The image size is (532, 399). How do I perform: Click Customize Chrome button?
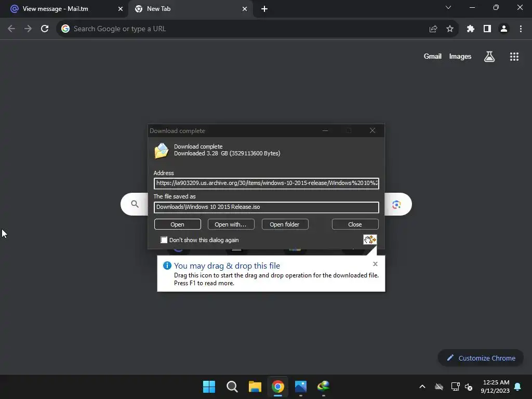pos(481,358)
